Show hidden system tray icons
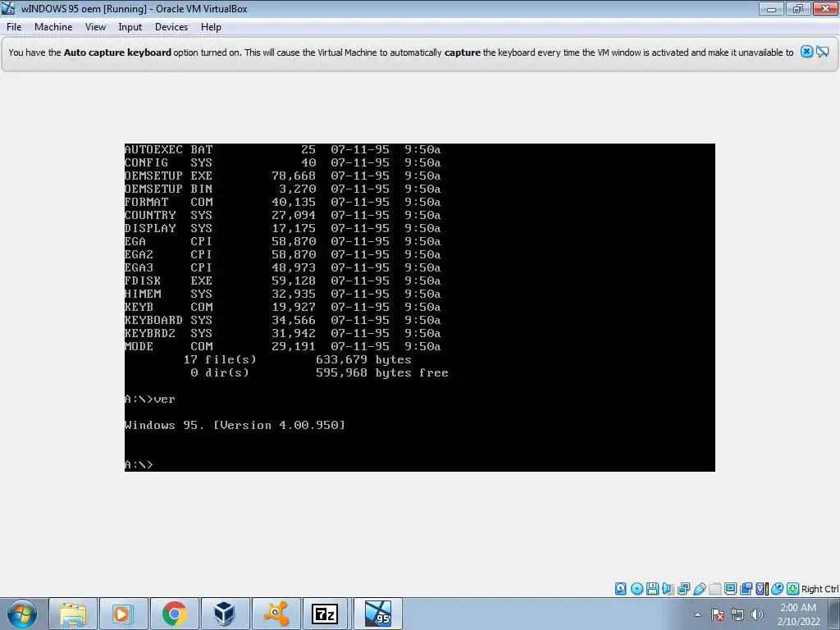The image size is (840, 630). (697, 614)
